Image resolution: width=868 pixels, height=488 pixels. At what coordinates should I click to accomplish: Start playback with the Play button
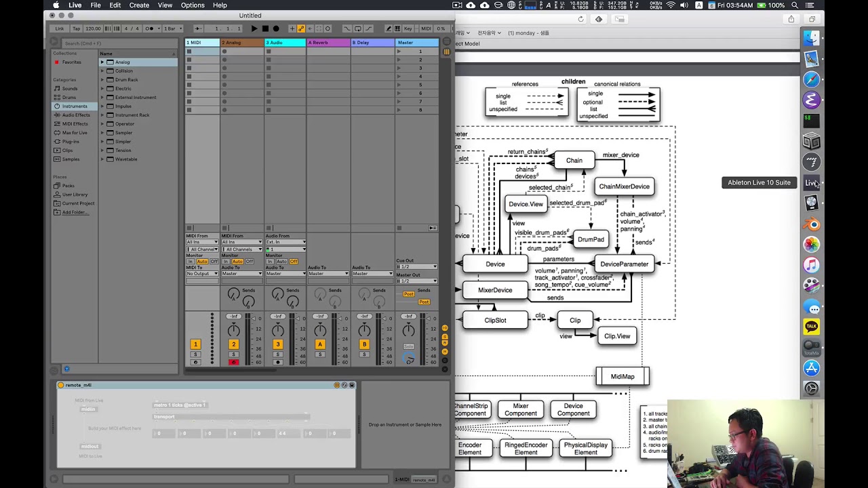254,28
